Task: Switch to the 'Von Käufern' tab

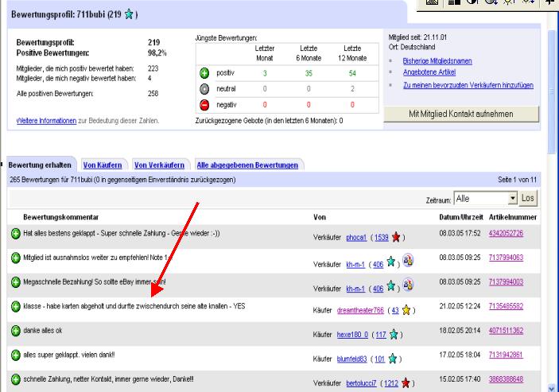Action: click(103, 165)
